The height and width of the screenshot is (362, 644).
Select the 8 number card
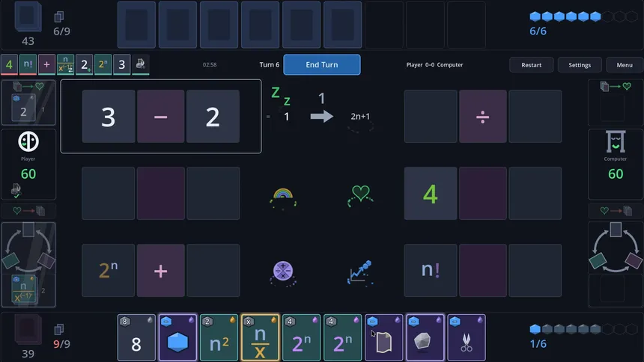coord(136,338)
